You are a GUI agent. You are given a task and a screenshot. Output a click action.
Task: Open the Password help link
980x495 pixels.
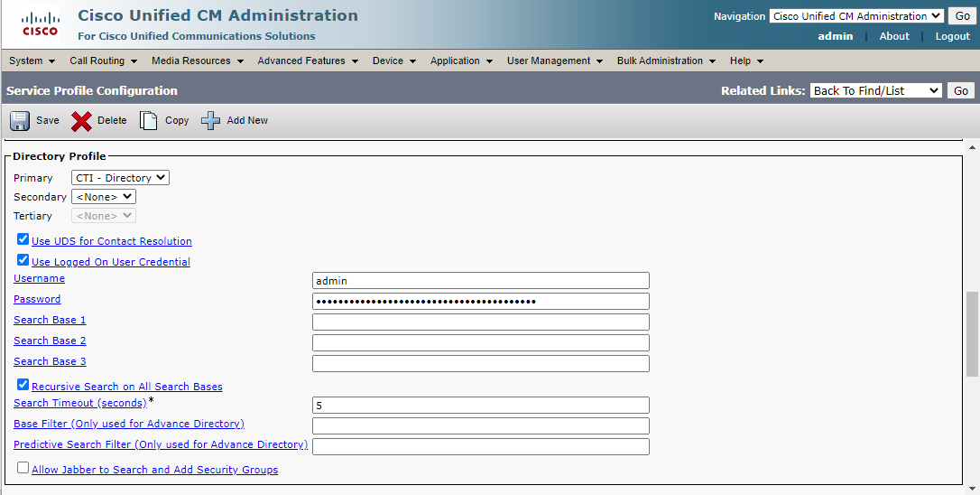point(38,299)
